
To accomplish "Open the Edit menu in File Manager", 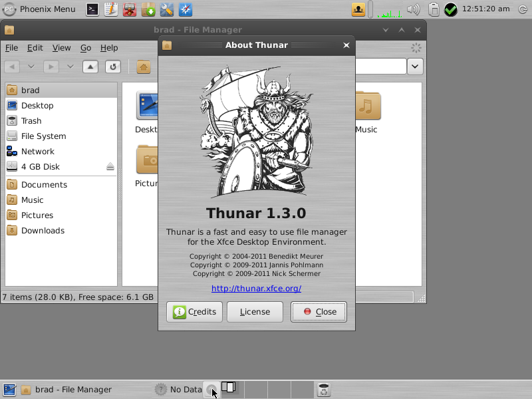I will point(35,48).
